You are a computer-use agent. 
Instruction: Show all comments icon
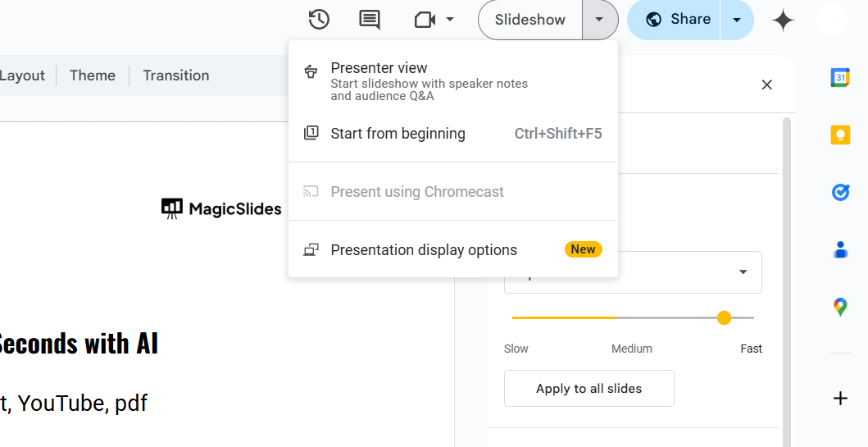pyautogui.click(x=370, y=20)
